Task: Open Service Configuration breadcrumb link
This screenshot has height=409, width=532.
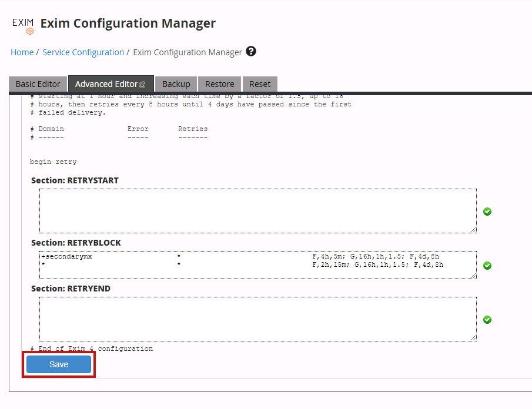Action: (x=83, y=52)
